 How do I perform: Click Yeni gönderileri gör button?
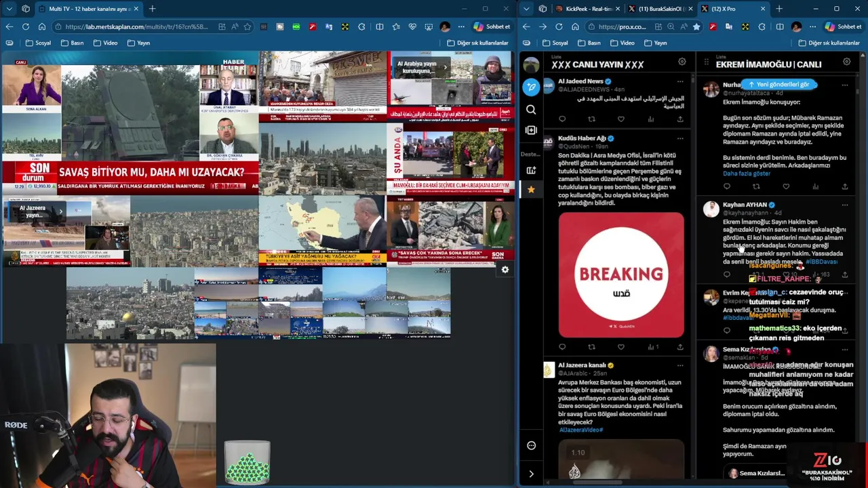pos(778,85)
